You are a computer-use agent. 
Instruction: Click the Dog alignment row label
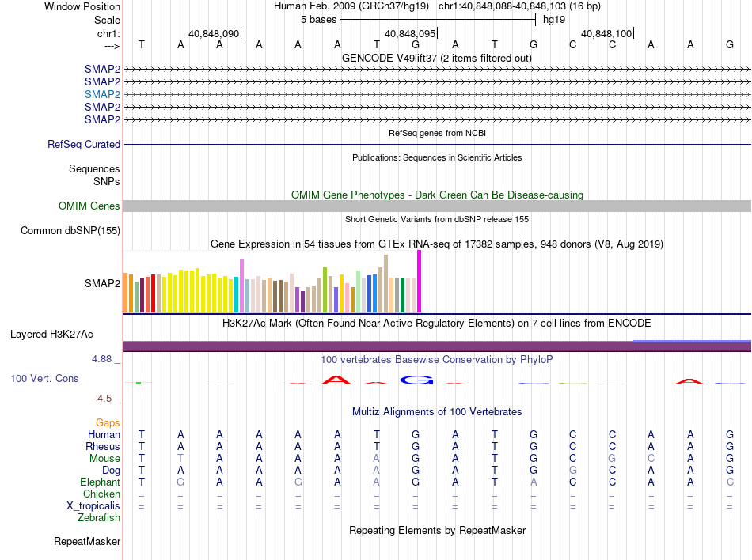click(x=111, y=471)
